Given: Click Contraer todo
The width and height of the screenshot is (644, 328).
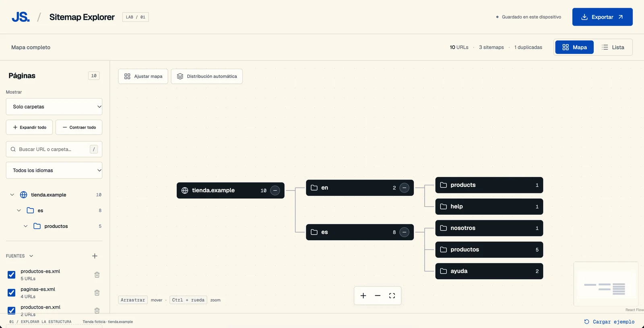Looking at the screenshot, I should coord(79,127).
